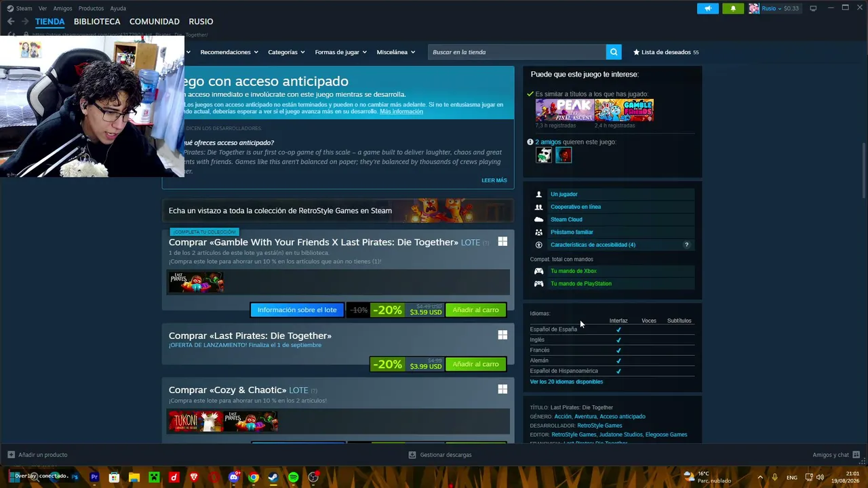Open OBS Studio from taskbar
This screenshot has width=868, height=488.
pyautogui.click(x=313, y=477)
